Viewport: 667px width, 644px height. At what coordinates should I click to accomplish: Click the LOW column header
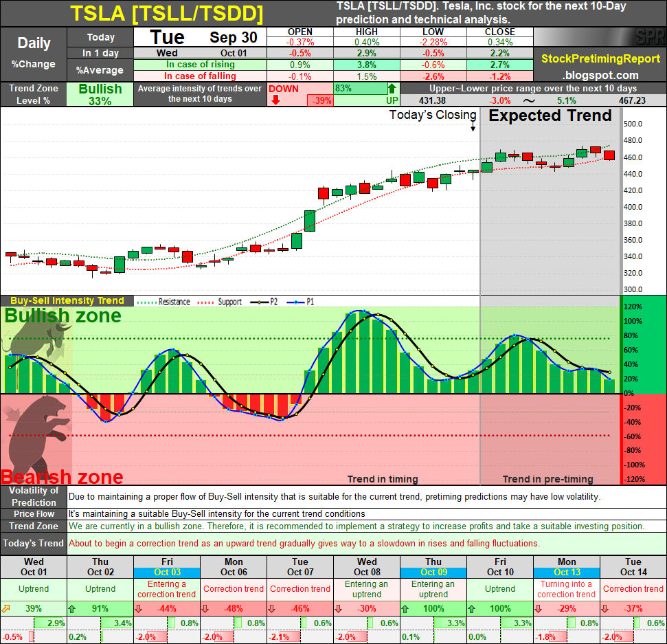click(433, 32)
